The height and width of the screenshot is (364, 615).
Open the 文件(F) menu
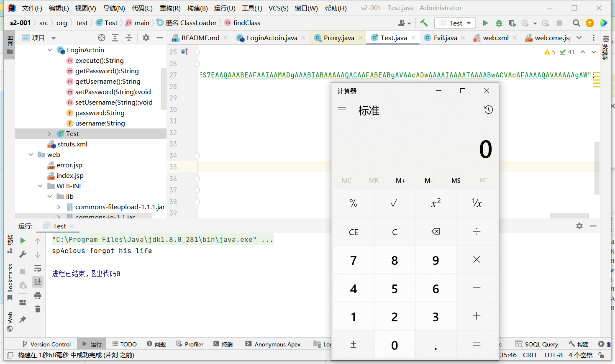(32, 8)
